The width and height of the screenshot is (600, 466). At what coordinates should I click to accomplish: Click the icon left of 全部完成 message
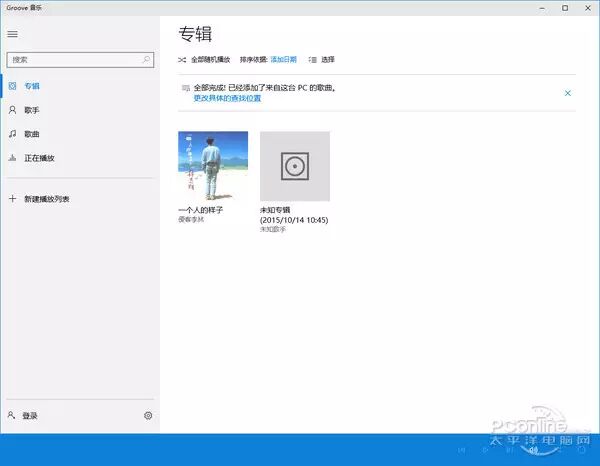[186, 88]
